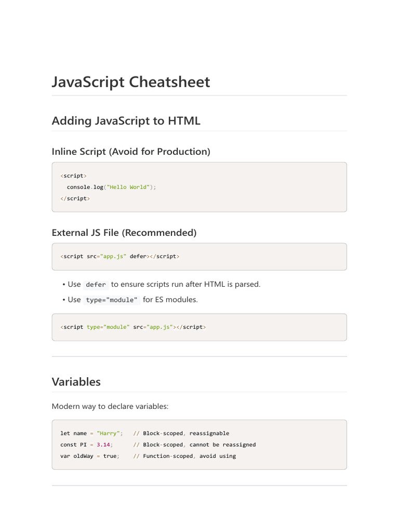399x532 pixels.
Task: Click the inline type="module" code in bullet
Action: pyautogui.click(x=112, y=300)
